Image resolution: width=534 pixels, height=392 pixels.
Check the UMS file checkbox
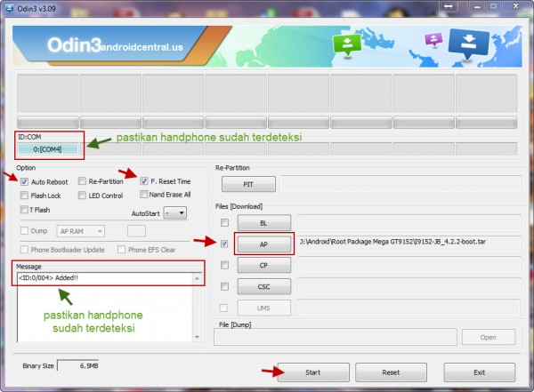coord(223,308)
